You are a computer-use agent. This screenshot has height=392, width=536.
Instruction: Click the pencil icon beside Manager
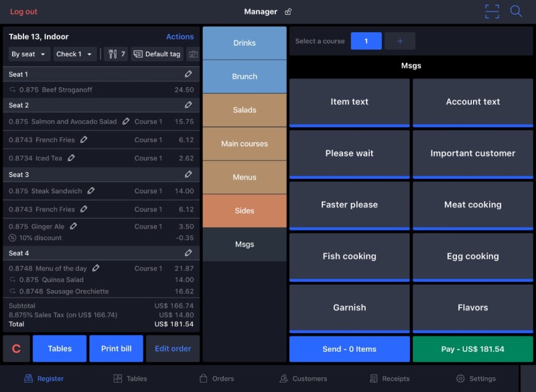[287, 11]
